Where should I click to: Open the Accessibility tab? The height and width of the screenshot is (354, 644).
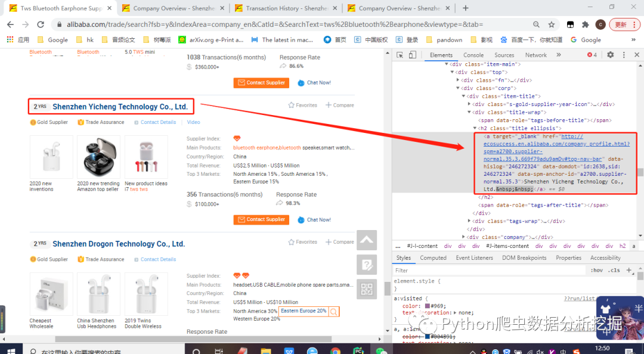(605, 258)
